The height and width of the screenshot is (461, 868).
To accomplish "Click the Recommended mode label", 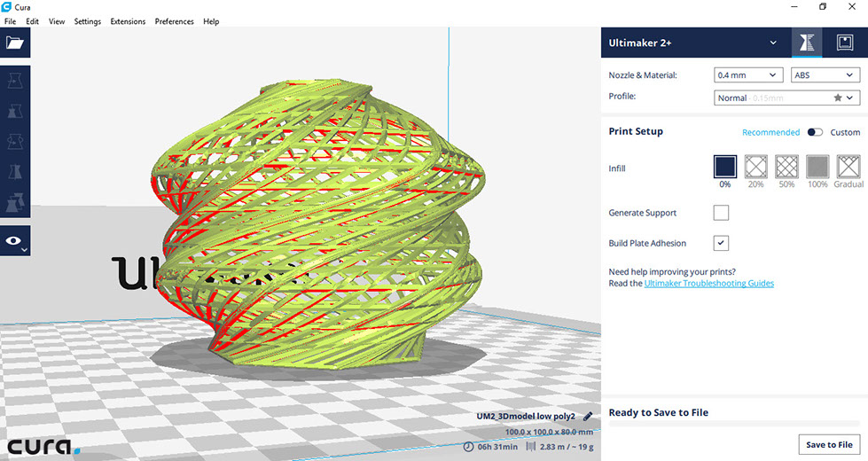I will point(770,132).
